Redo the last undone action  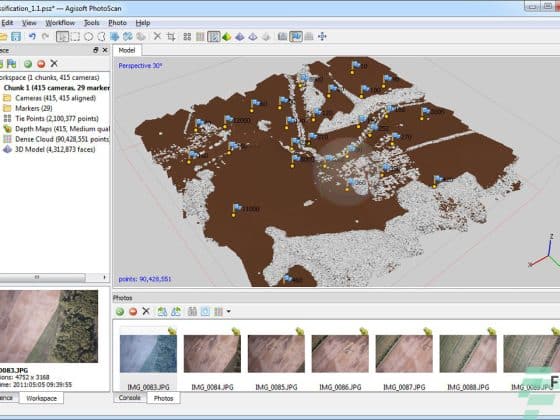(45, 36)
